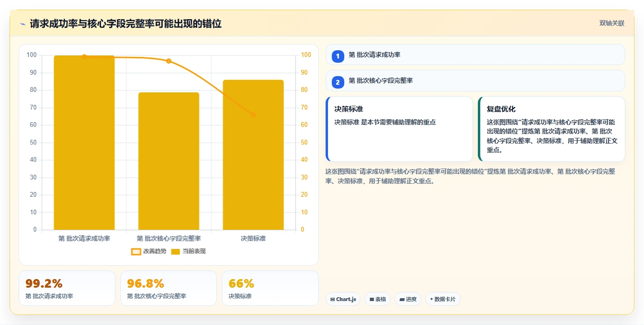Click x-axis label 第 批次请求成功率
644x325 pixels.
tap(84, 238)
